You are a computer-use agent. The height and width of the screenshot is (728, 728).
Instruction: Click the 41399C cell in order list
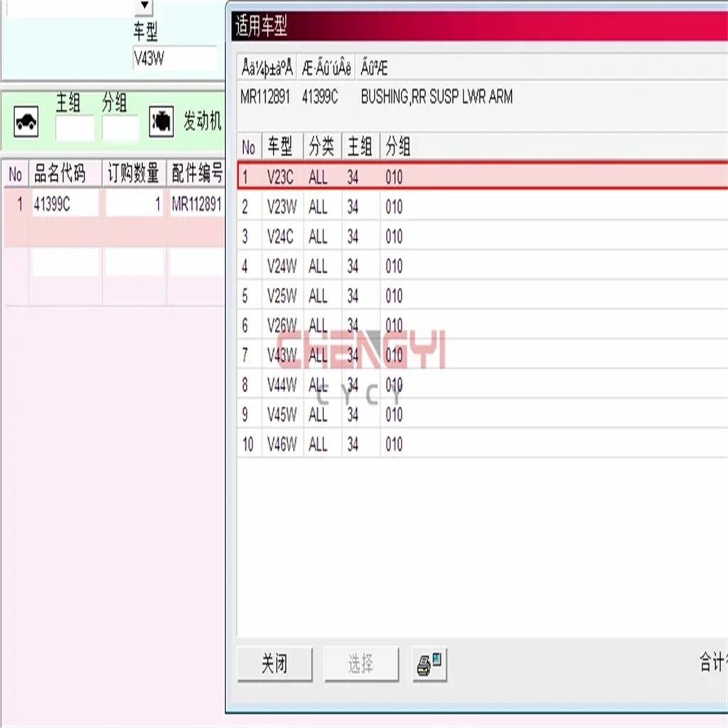[65, 203]
